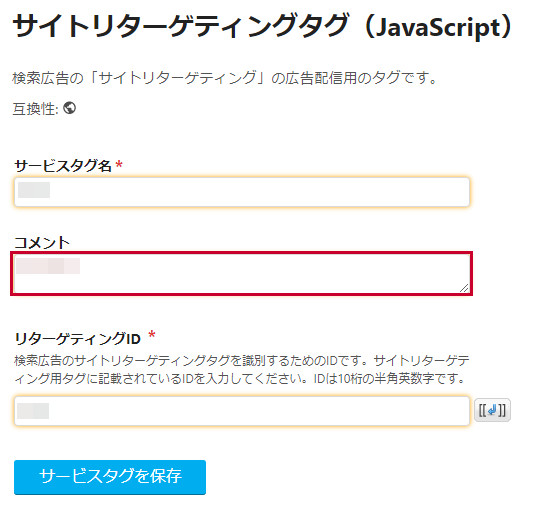Click the red asterisk after サービスタグ名

tap(119, 165)
